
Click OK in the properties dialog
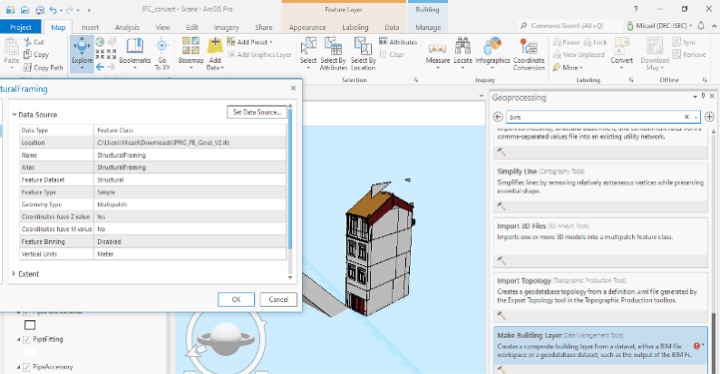coord(236,299)
